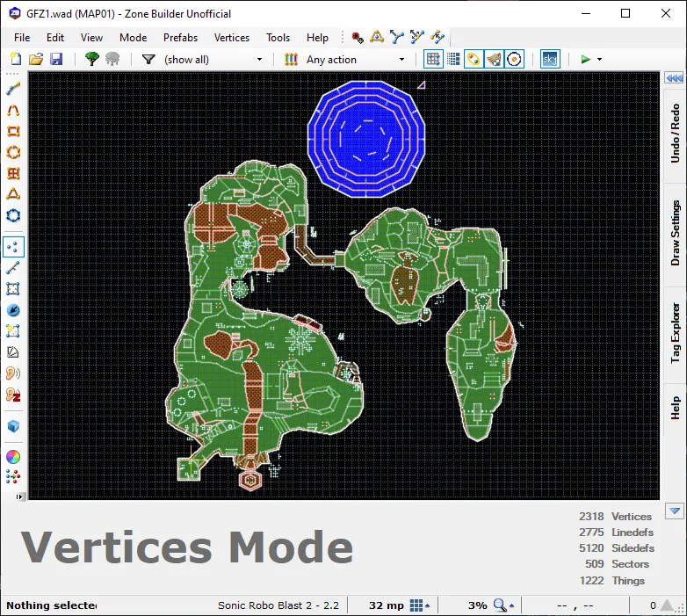Toggle the yellow tag view button
Viewport: 687px width, 616px height.
(474, 59)
